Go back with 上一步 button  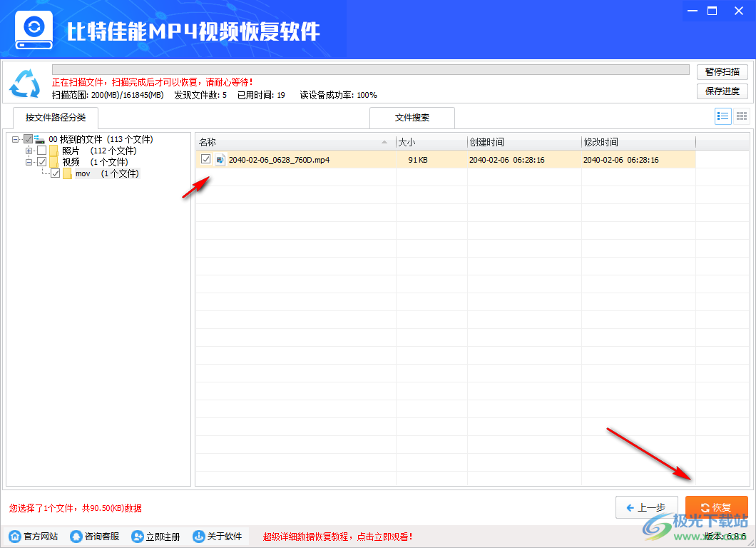[x=647, y=507]
